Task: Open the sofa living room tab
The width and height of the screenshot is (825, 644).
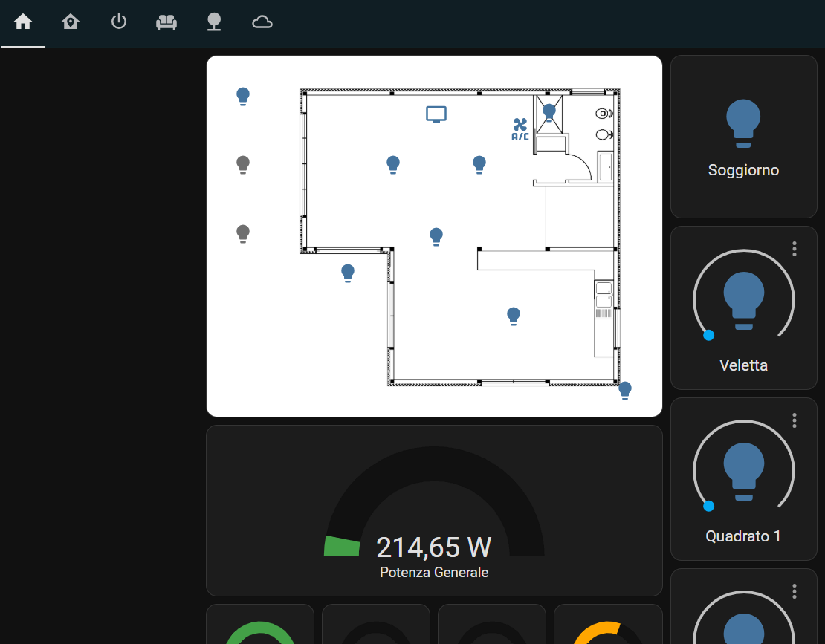Action: click(x=166, y=22)
